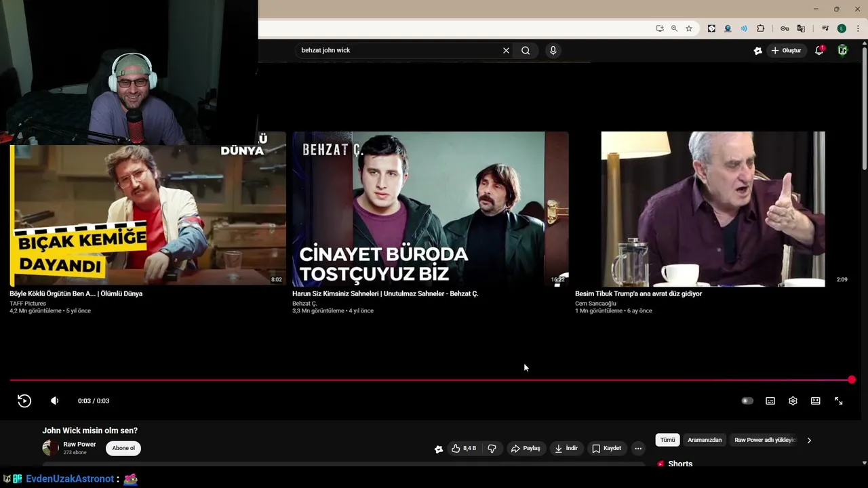The image size is (868, 488).
Task: Select the Aramanızdan filter chip
Action: 705,440
